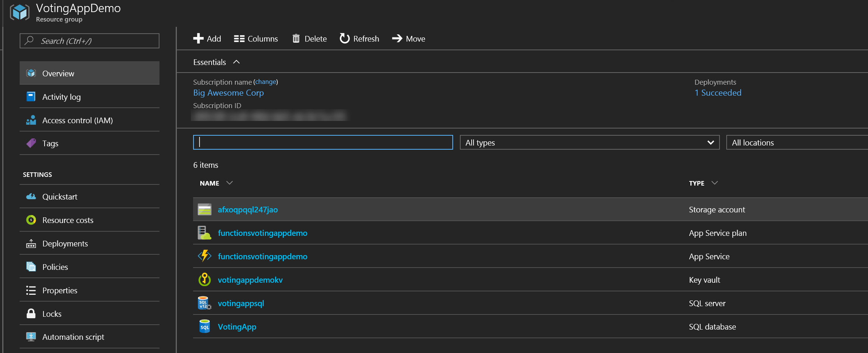Screen dimensions: 868x353
Task: Click the purple Tags icon
Action: point(31,143)
